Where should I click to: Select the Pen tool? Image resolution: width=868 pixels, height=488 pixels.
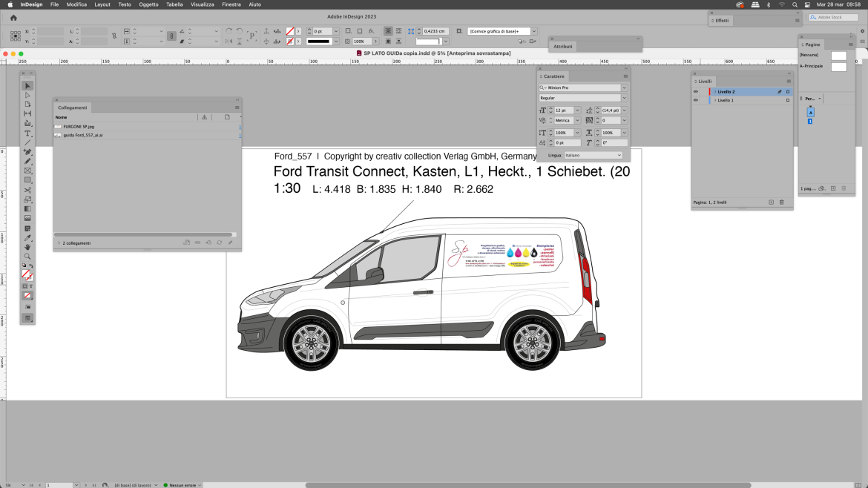coord(27,151)
